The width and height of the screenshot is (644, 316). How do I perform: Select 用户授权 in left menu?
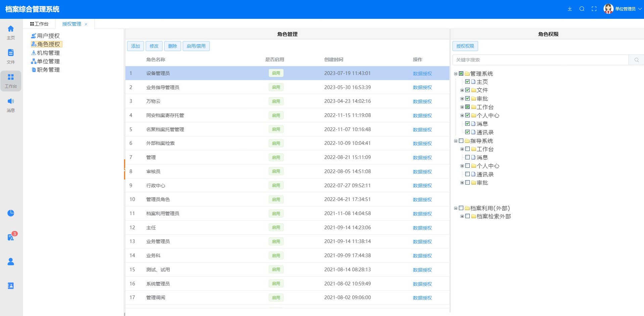[x=48, y=36]
